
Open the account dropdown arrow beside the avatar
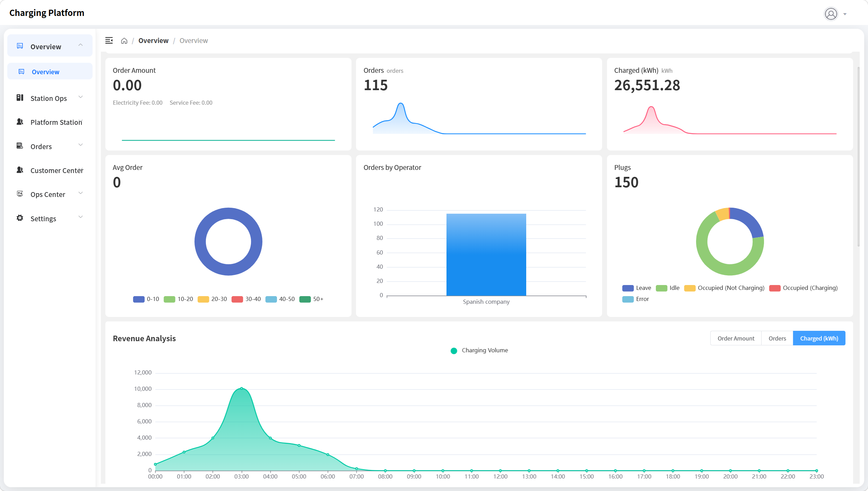tap(845, 14)
